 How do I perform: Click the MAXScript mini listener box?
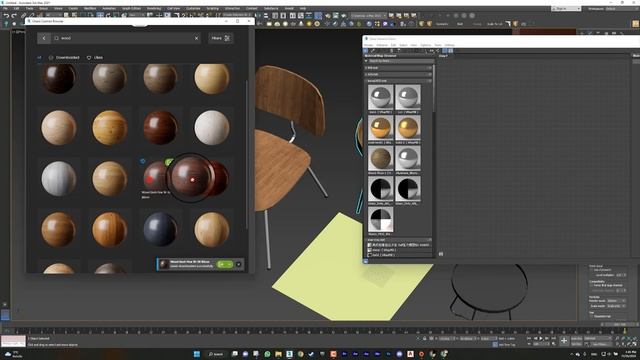point(13,341)
